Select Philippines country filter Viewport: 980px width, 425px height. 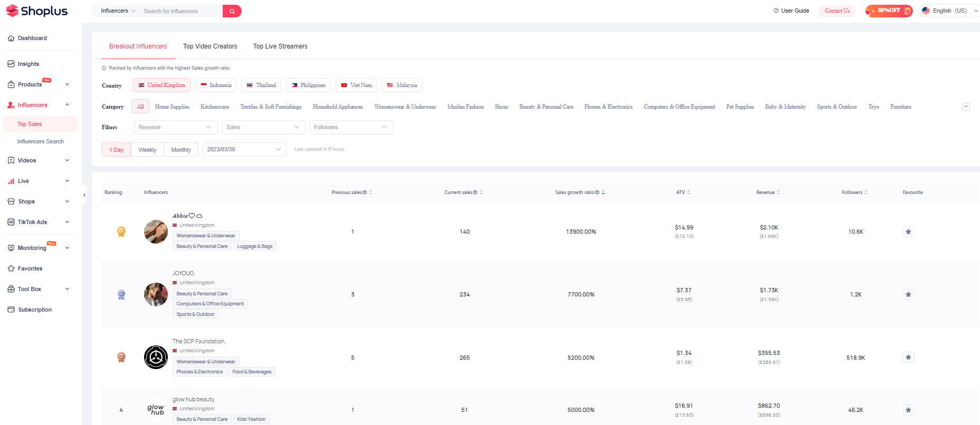pyautogui.click(x=308, y=85)
